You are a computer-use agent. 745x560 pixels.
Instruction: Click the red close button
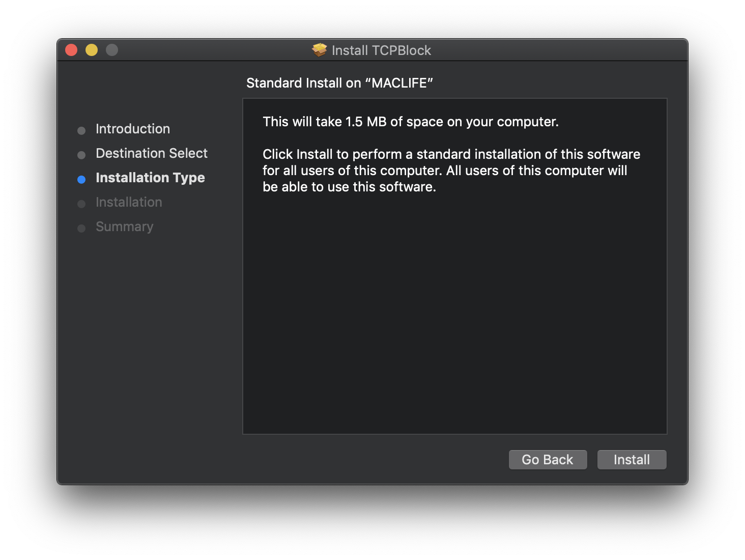[71, 49]
